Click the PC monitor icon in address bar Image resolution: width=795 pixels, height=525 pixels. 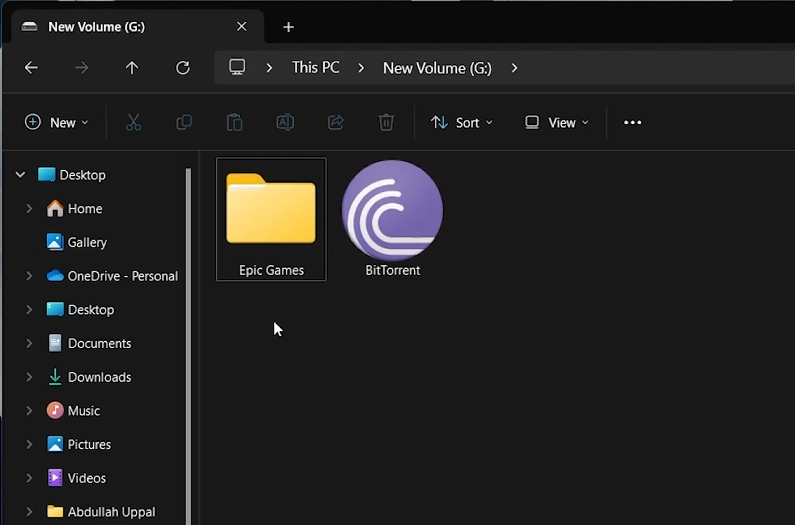click(x=237, y=67)
